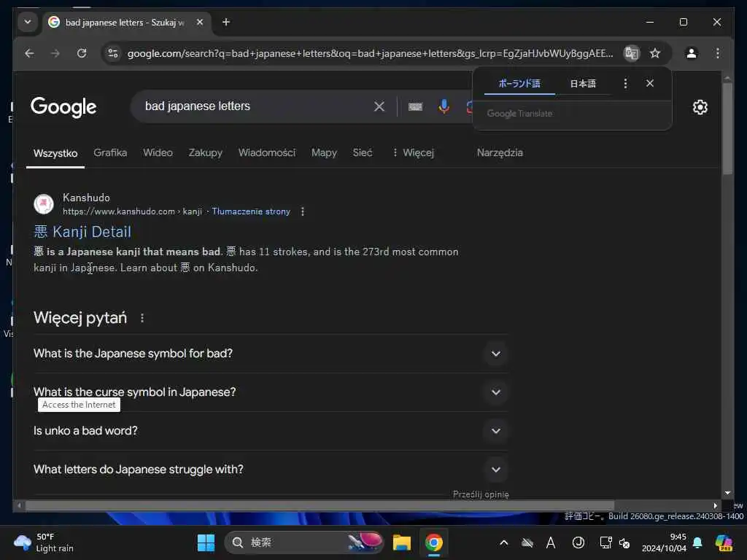This screenshot has width=747, height=560.
Task: Open site information icon in address bar
Action: click(x=113, y=53)
